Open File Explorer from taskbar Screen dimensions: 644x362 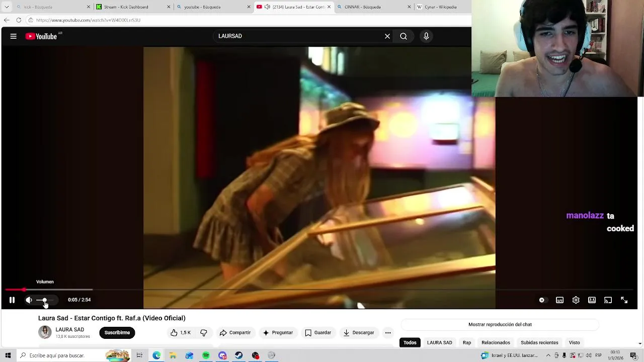pos(173,355)
